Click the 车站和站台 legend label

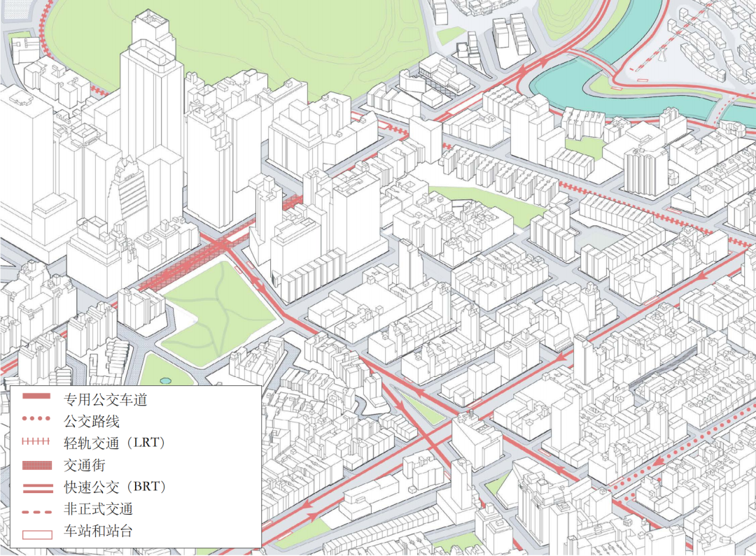tap(98, 531)
